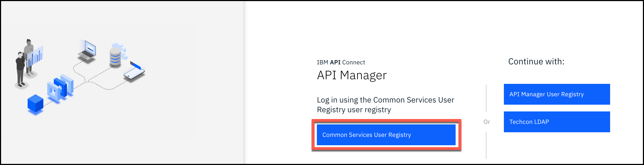Click the API Manager heading
644x165 pixels.
352,75
